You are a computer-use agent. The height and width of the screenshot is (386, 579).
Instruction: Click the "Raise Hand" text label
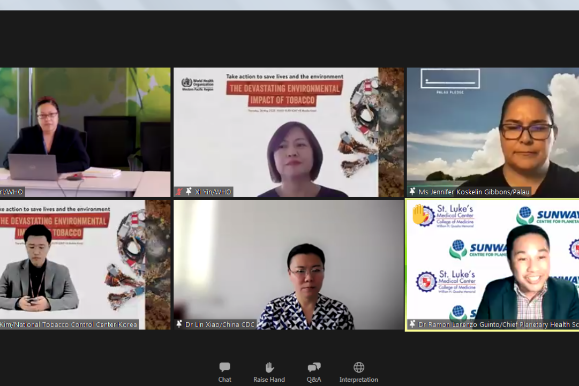click(x=269, y=379)
